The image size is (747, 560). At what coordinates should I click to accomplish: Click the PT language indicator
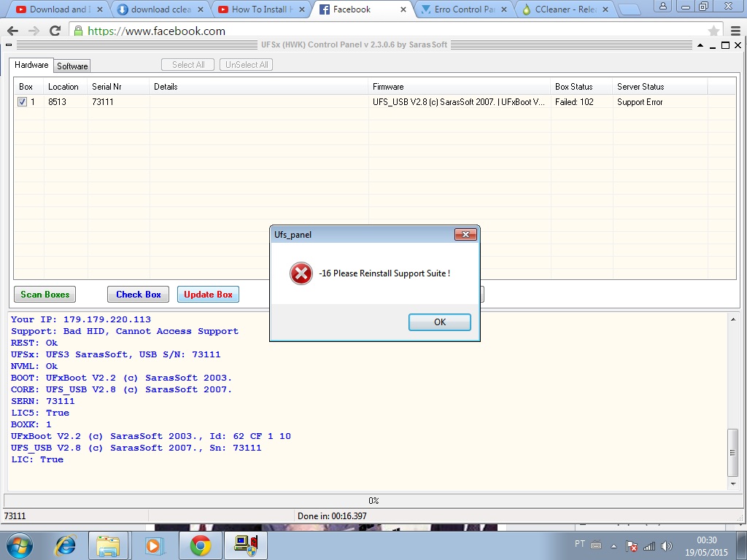[x=580, y=544]
